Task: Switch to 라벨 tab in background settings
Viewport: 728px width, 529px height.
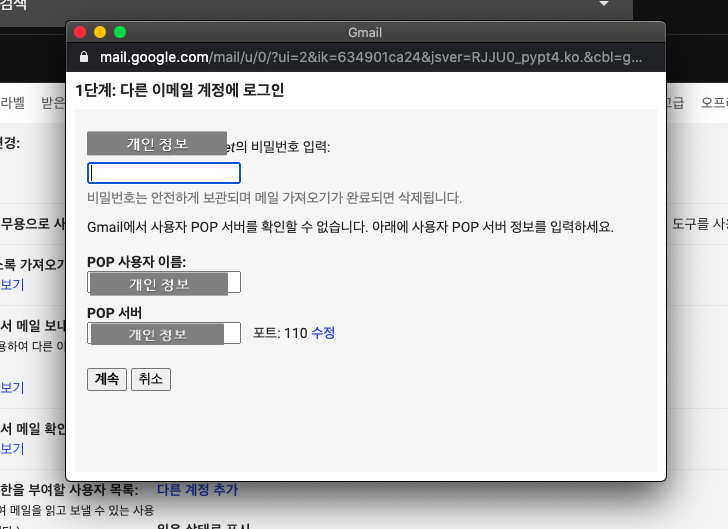Action: 13,103
